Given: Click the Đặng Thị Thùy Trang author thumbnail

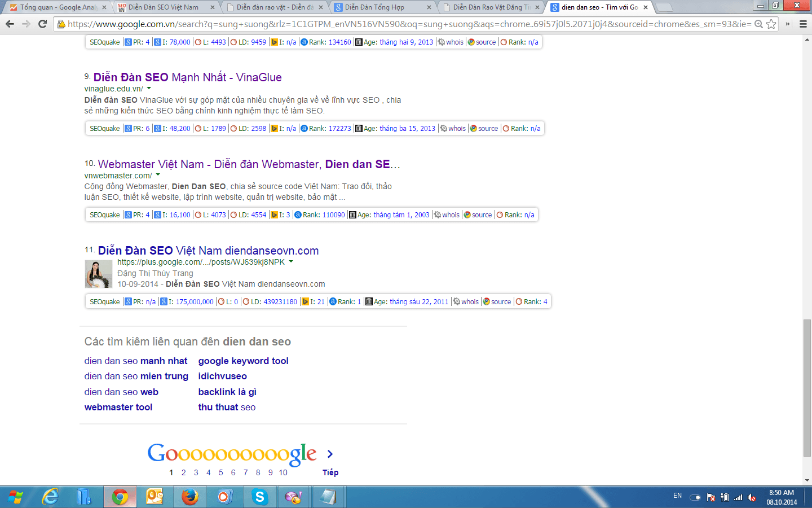Looking at the screenshot, I should (x=98, y=274).
